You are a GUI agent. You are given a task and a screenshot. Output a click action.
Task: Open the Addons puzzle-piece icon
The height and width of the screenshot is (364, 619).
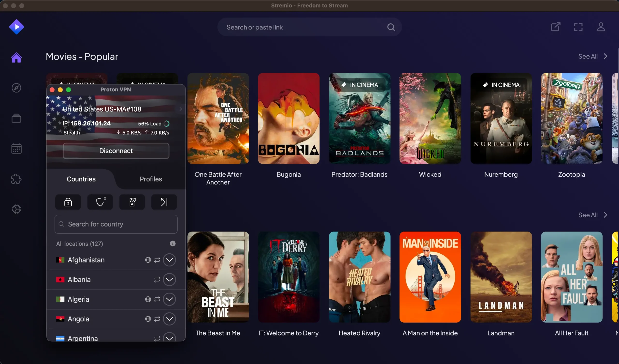16,179
